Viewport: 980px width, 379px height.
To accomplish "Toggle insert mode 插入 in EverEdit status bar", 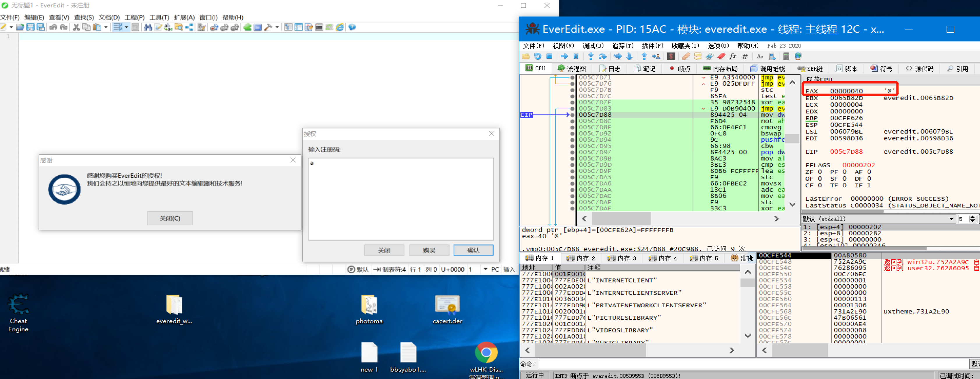I will (x=509, y=269).
